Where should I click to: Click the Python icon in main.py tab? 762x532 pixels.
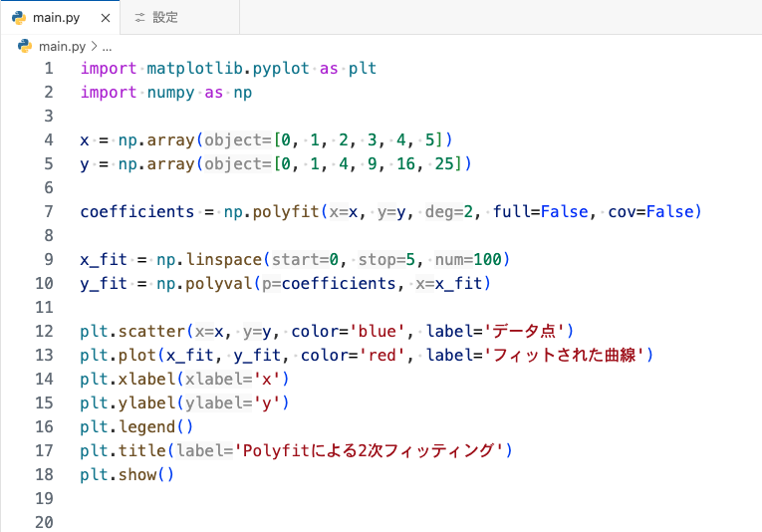[19, 18]
